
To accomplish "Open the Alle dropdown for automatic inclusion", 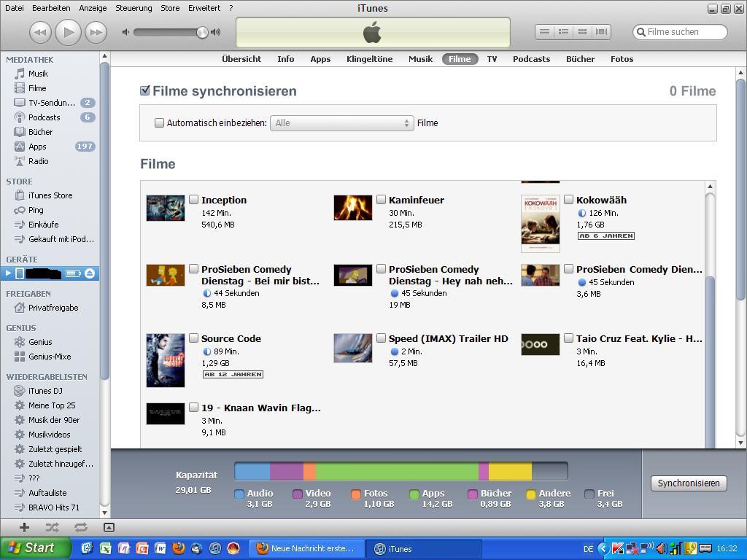I will (341, 122).
